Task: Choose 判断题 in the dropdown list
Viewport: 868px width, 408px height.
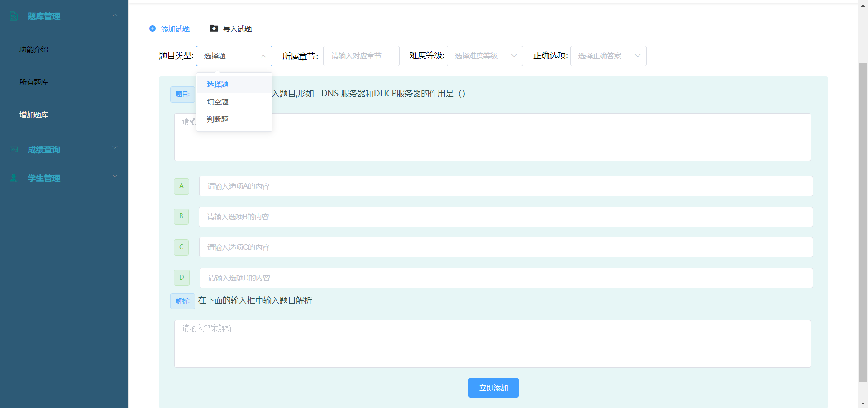Action: tap(218, 119)
